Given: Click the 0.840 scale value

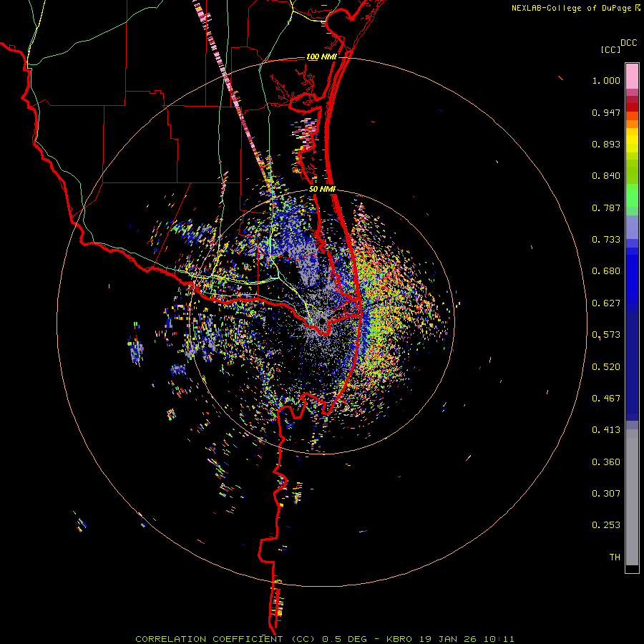Looking at the screenshot, I should tap(606, 176).
